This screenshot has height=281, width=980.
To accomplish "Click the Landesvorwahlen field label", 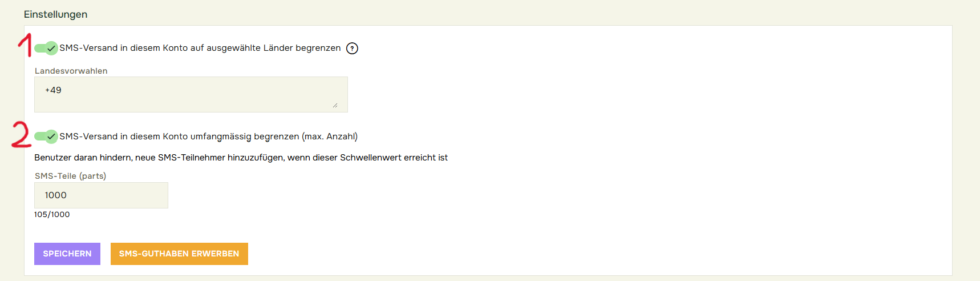I will (x=71, y=71).
